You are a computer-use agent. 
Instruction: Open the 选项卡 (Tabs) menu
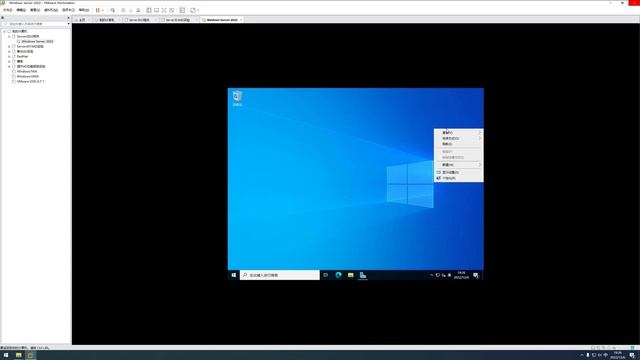[x=68, y=10]
